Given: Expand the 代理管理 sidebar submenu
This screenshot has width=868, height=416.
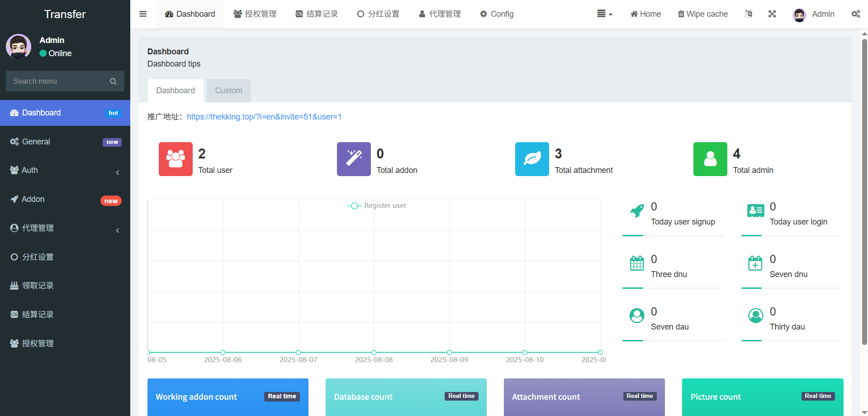Looking at the screenshot, I should tap(65, 228).
